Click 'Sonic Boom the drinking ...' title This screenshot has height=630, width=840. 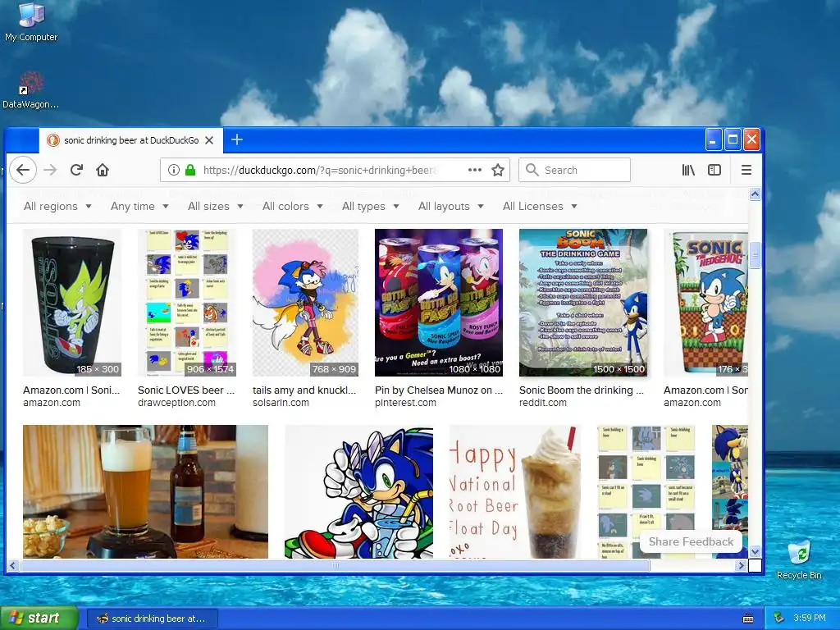[582, 390]
